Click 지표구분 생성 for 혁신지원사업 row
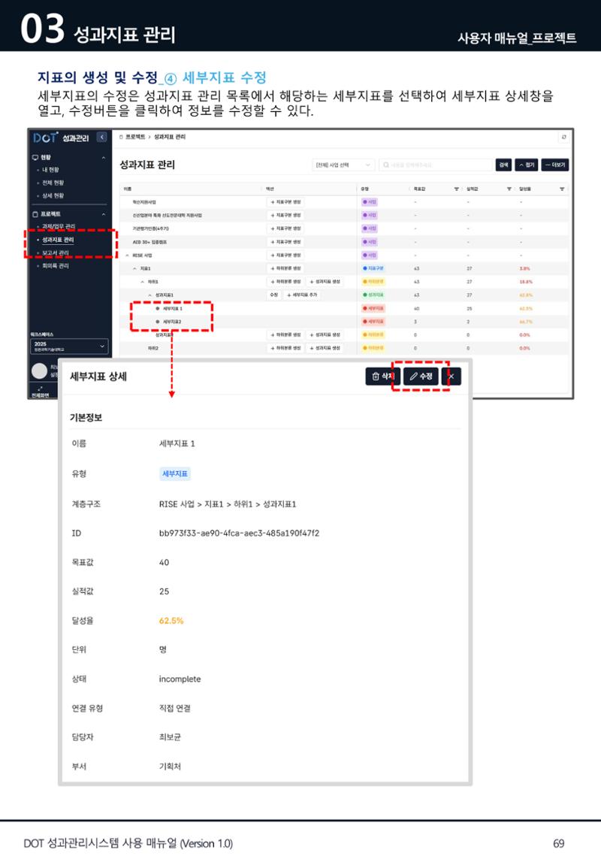The height and width of the screenshot is (868, 601). coord(285,202)
